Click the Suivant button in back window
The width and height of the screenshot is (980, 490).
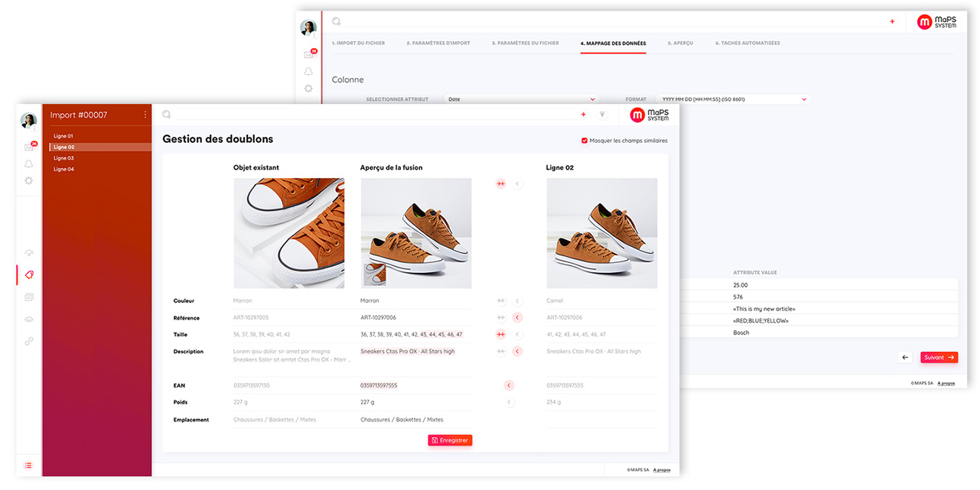point(939,357)
